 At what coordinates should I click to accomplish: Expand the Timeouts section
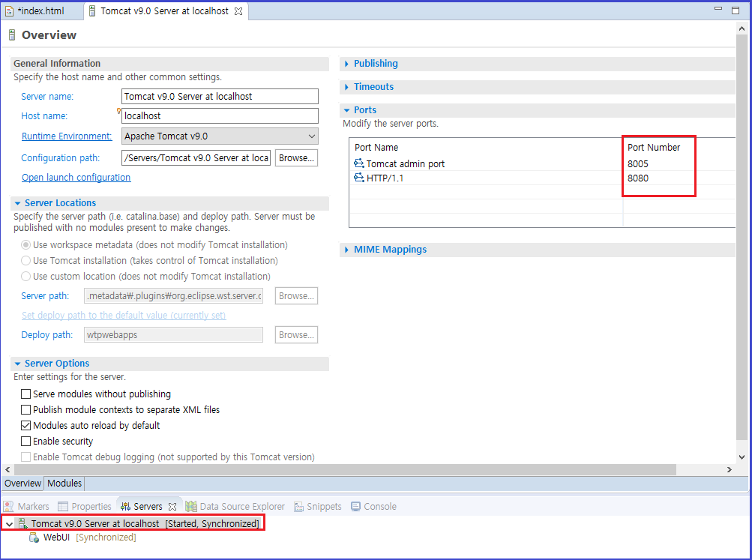[x=346, y=87]
